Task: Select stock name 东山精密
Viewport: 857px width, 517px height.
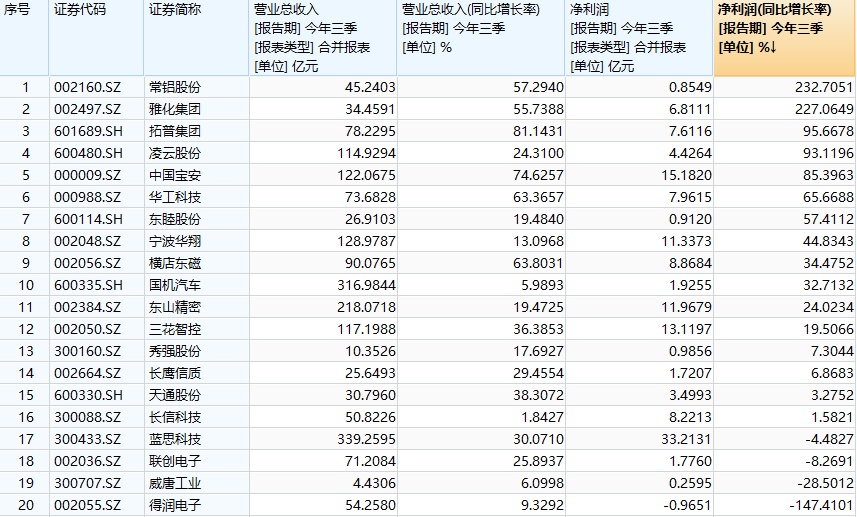Action: tap(175, 307)
